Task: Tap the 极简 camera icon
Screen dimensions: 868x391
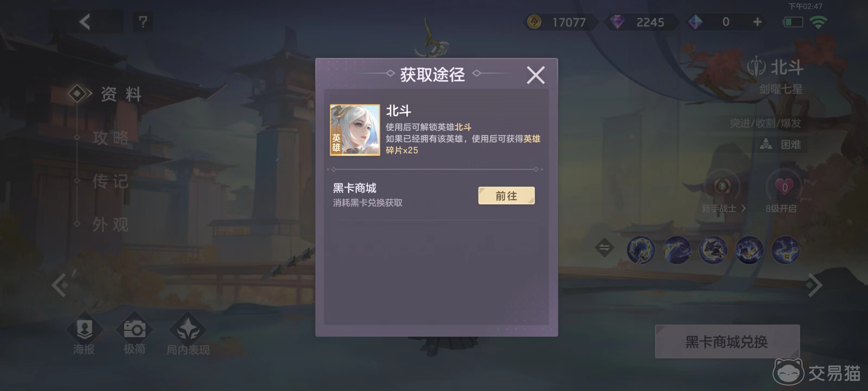Action: click(135, 329)
